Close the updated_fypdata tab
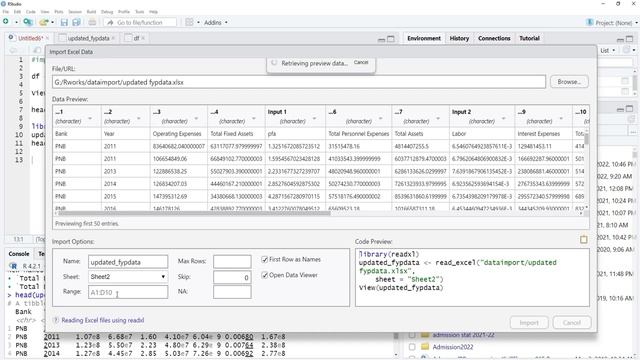Image resolution: width=640 pixels, height=360 pixels. point(113,38)
